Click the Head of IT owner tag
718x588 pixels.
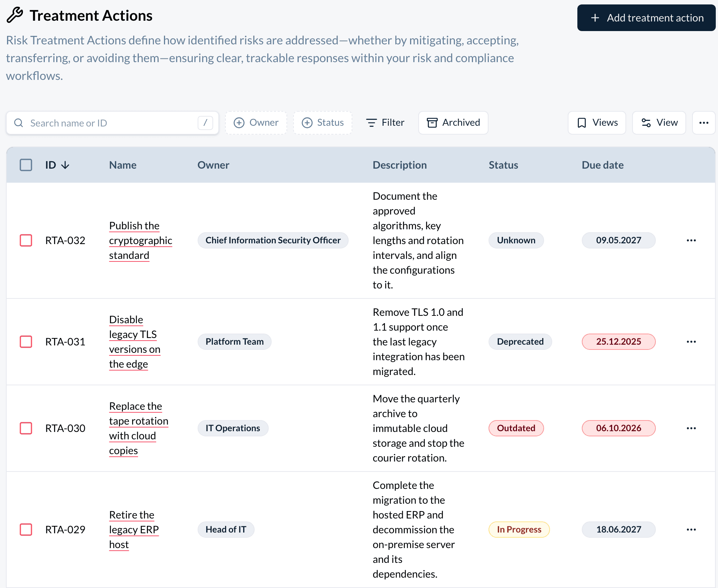226,530
